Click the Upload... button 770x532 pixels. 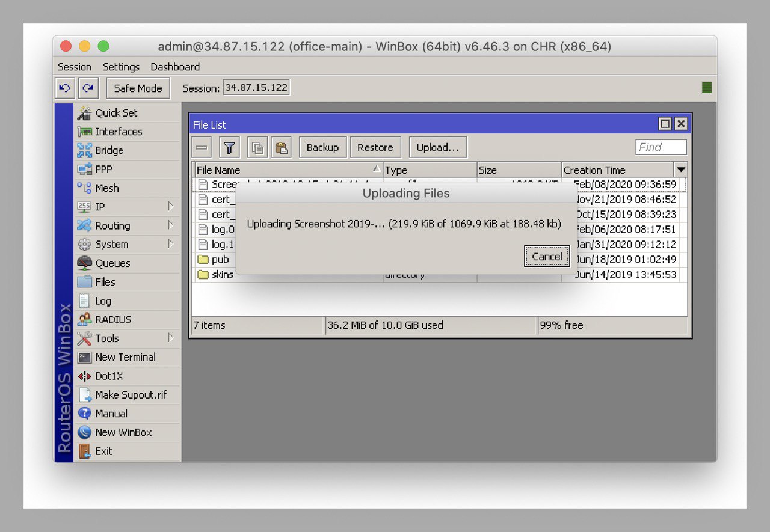(x=438, y=147)
